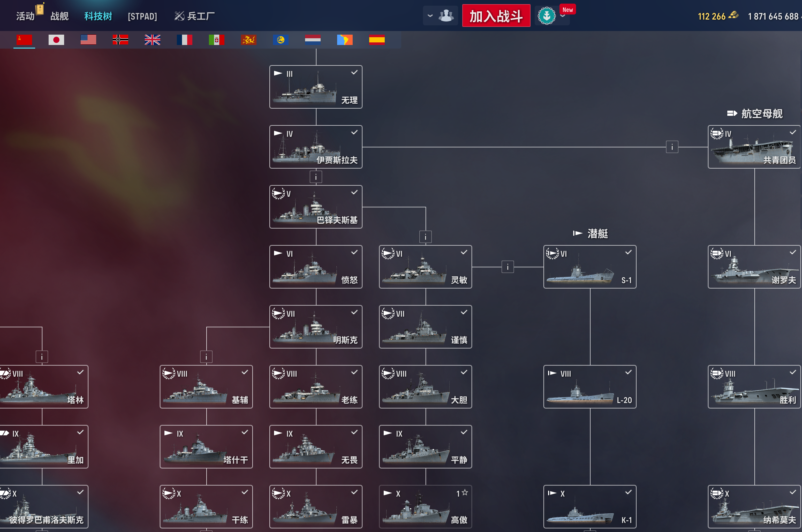The height and width of the screenshot is (532, 802).
Task: Open the info marker leading to 共青团员 carrier
Action: coord(672,147)
